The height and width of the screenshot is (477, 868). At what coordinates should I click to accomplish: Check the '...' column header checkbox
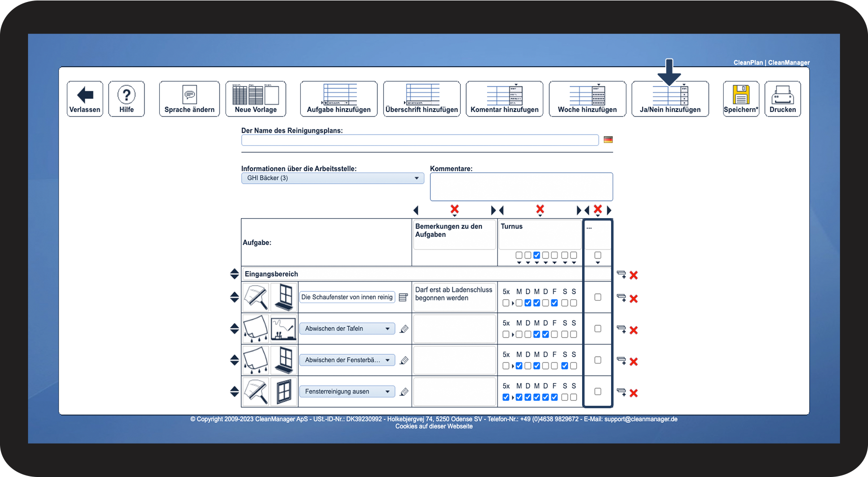point(598,255)
